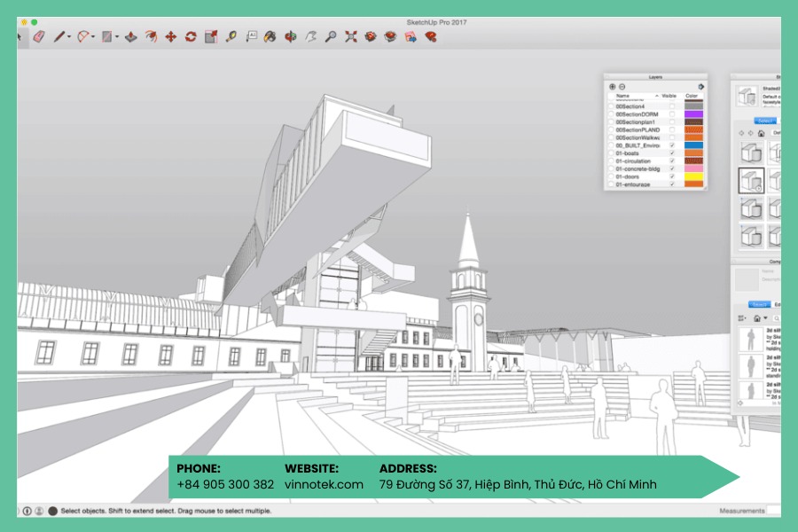Open the Extension Warehouse icon
The image size is (798, 532).
click(x=390, y=36)
